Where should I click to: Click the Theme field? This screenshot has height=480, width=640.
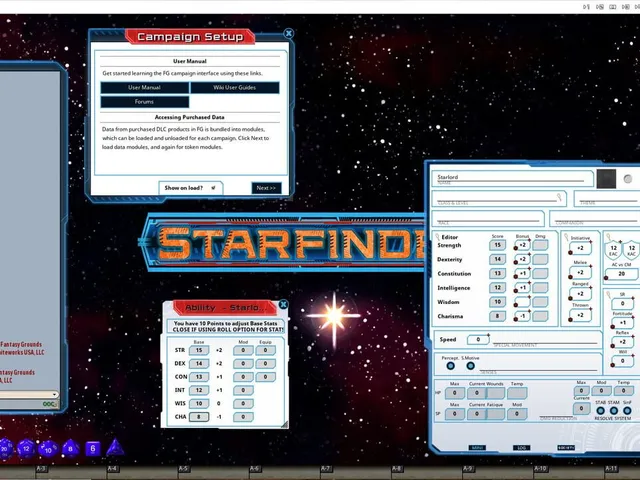[x=608, y=198]
